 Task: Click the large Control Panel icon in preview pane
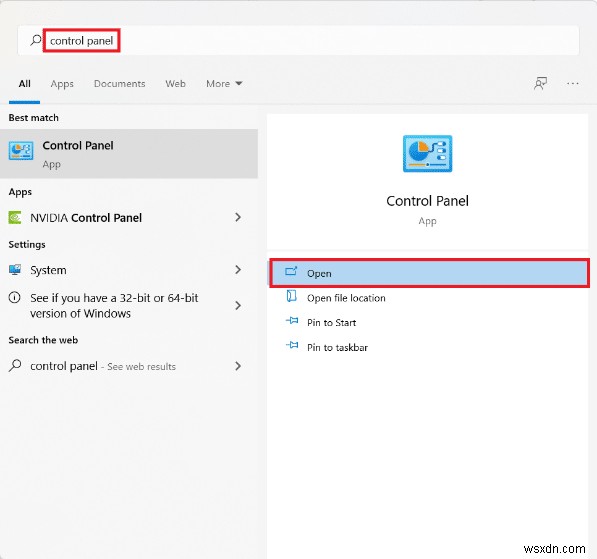click(x=428, y=153)
